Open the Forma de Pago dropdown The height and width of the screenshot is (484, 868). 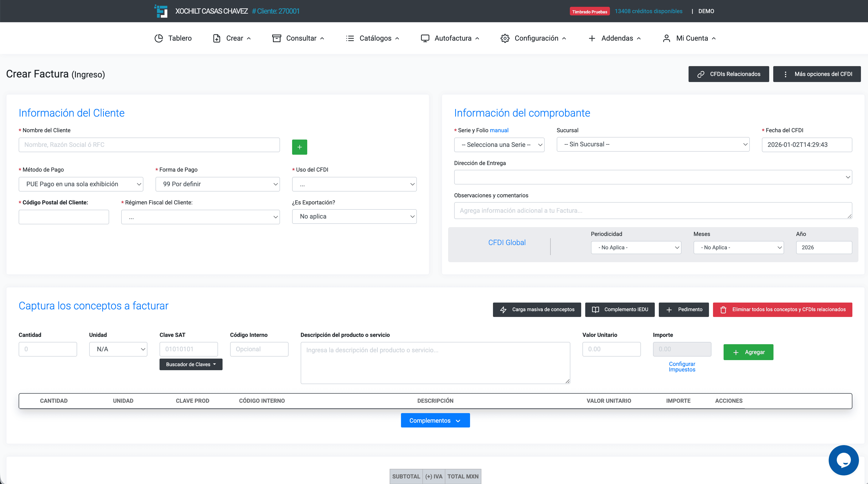217,184
